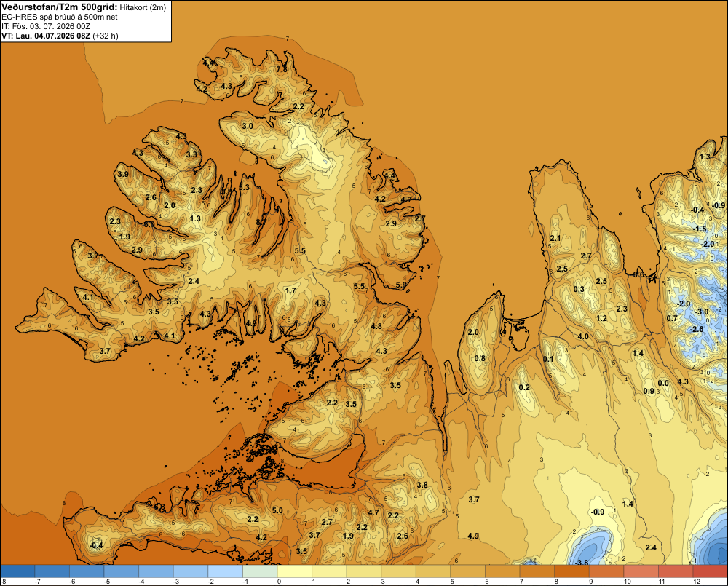Click the '7.8' temperature value on map

[x=282, y=69]
